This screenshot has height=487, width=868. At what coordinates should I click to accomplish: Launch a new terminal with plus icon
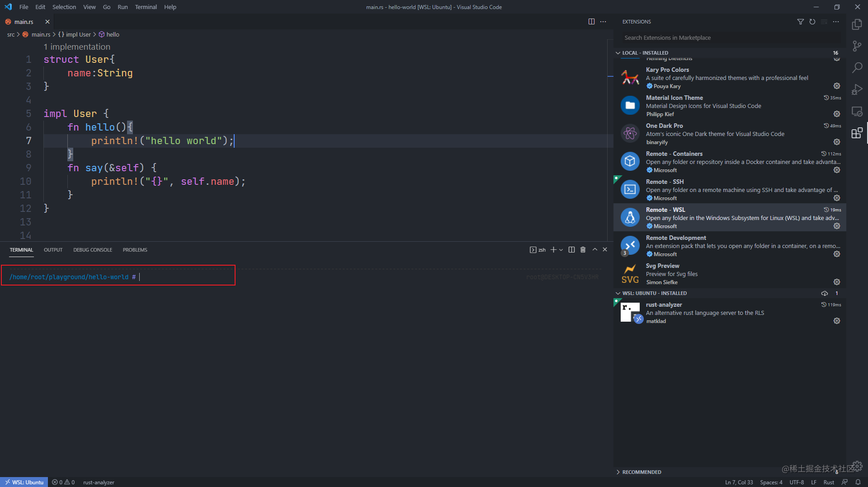(x=553, y=249)
